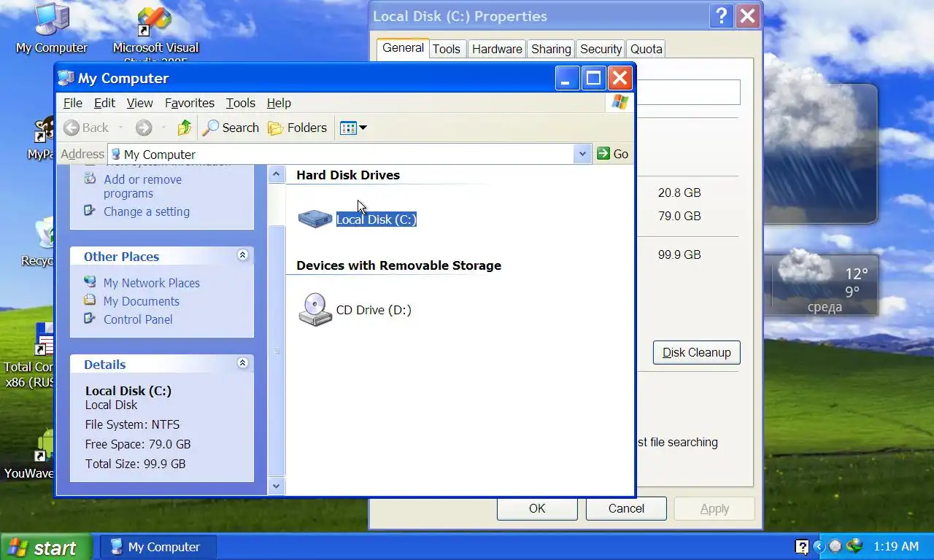Click My Computer taskbar button
This screenshot has height=560, width=934.
[158, 547]
